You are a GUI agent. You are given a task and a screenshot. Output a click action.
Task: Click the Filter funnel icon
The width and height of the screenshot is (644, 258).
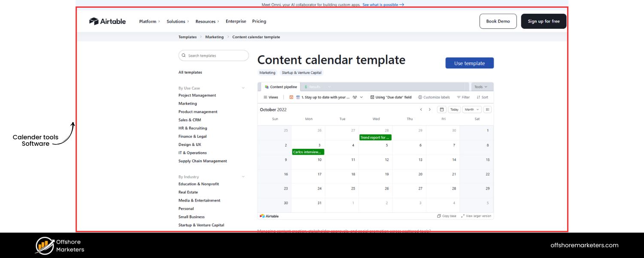459,97
